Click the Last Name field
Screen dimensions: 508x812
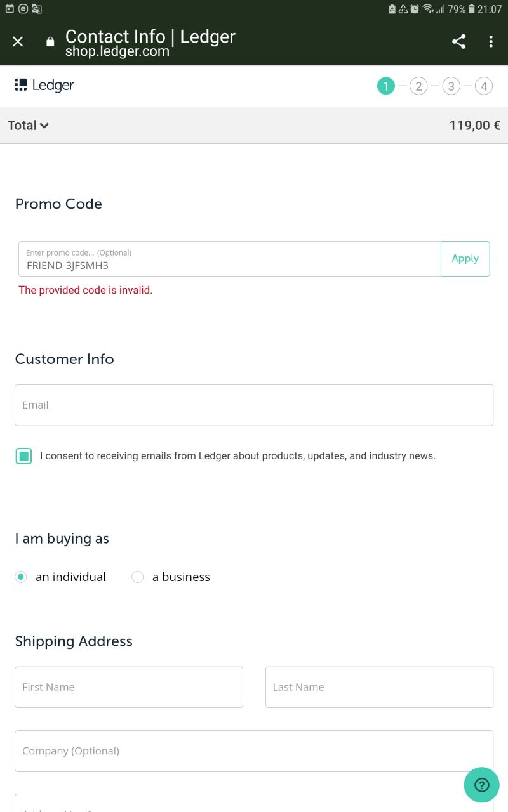(379, 687)
